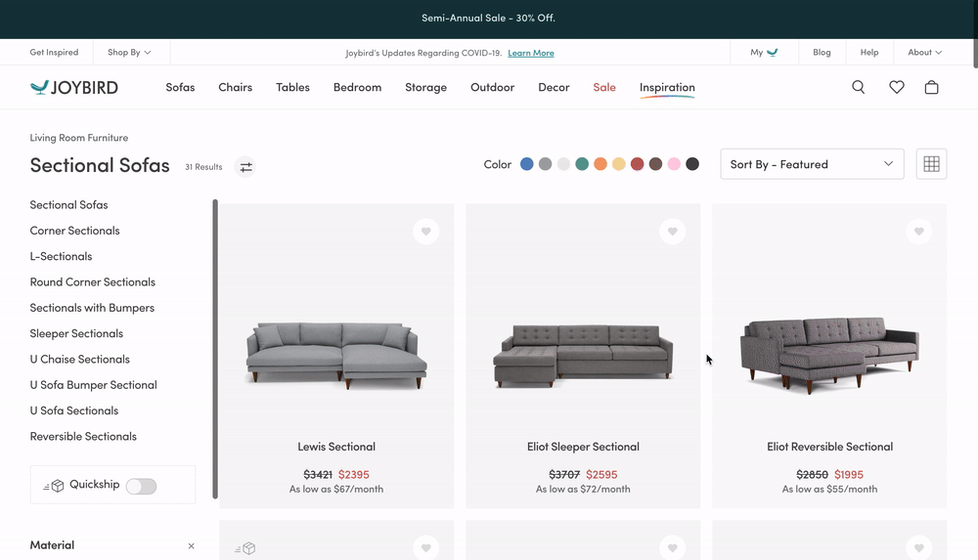
Task: Expand the Shop By menu
Action: (x=129, y=53)
